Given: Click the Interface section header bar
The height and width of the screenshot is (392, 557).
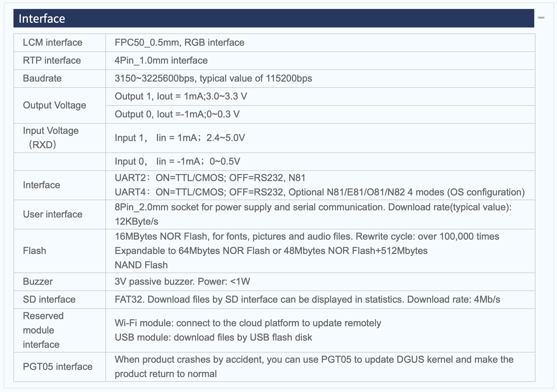Looking at the screenshot, I should tap(274, 18).
